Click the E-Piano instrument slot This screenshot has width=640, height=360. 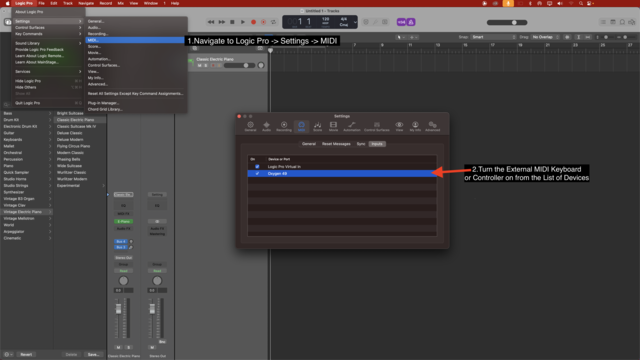pyautogui.click(x=123, y=222)
